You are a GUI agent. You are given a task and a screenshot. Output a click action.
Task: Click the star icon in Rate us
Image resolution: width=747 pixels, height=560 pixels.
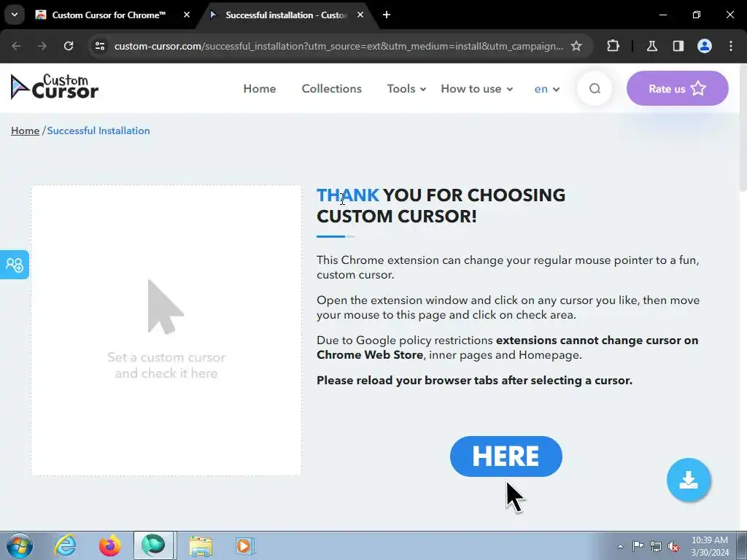698,88
